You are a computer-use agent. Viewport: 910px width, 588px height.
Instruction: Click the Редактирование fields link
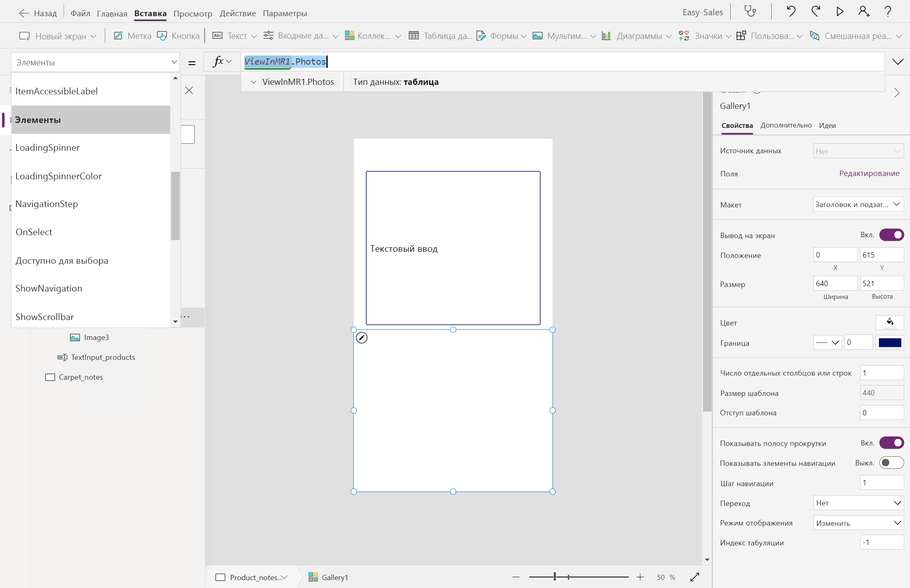point(869,173)
